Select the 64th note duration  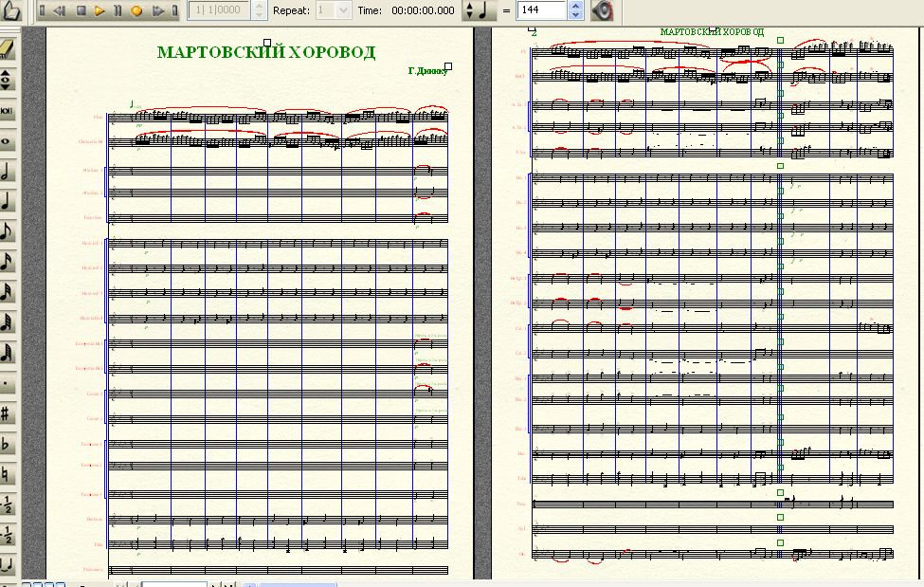click(x=7, y=322)
